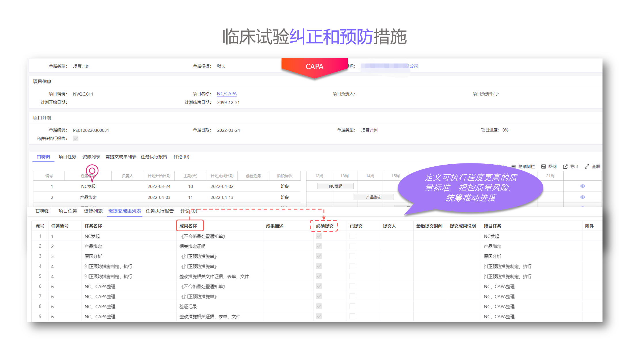Click the red CAPA banner label
Screen dimensions: 631x364
click(x=314, y=66)
